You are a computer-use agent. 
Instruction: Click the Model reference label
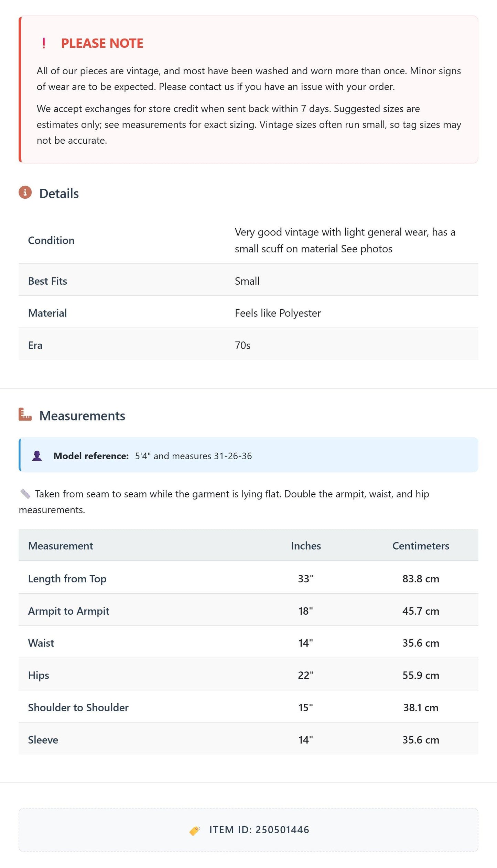[91, 456]
